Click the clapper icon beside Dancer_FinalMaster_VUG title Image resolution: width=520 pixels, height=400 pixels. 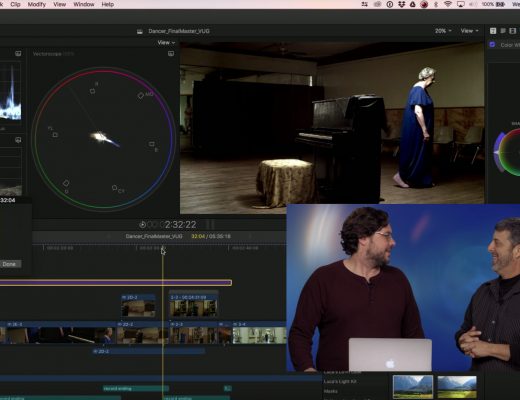140,31
